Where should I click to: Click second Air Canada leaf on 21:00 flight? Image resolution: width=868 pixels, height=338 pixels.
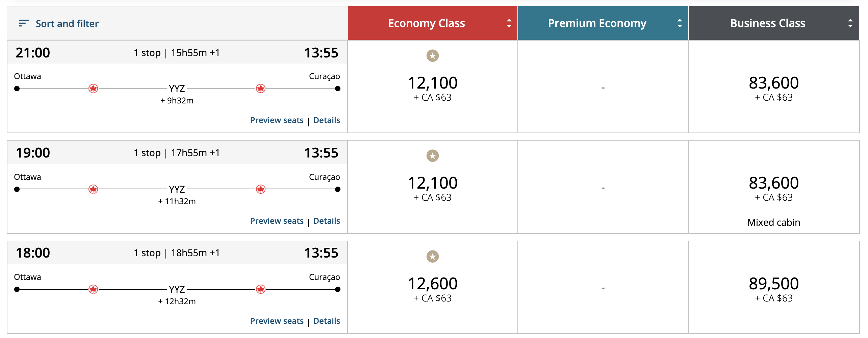(x=260, y=89)
